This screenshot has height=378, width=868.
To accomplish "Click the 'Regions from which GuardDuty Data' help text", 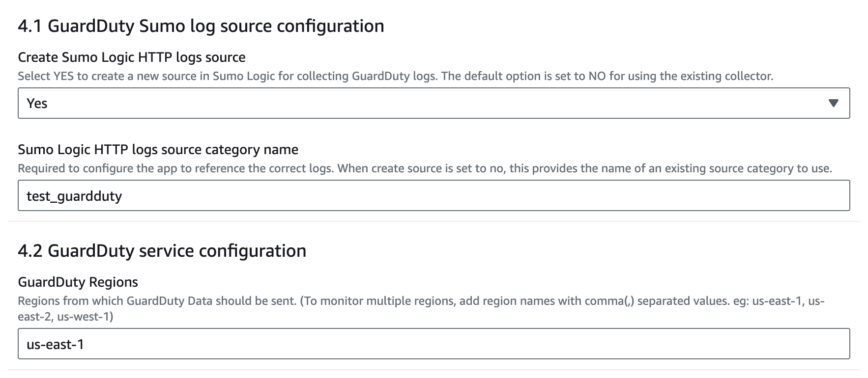I will coord(421,301).
